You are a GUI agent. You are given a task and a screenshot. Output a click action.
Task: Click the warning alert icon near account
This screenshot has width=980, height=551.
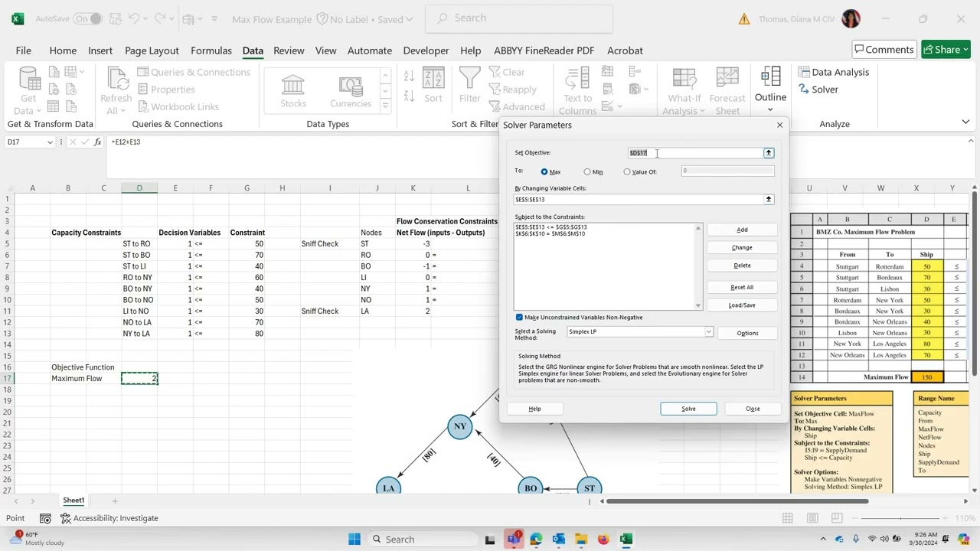(x=744, y=19)
